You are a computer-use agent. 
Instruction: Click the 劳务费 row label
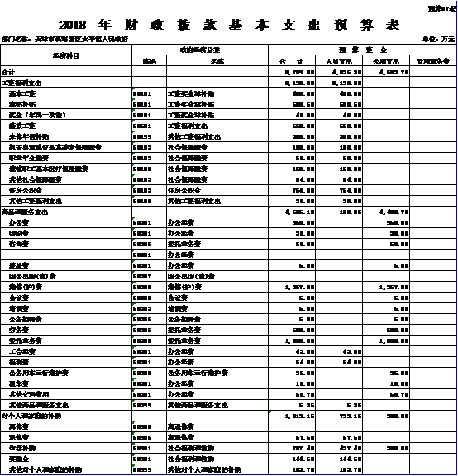pos(19,330)
